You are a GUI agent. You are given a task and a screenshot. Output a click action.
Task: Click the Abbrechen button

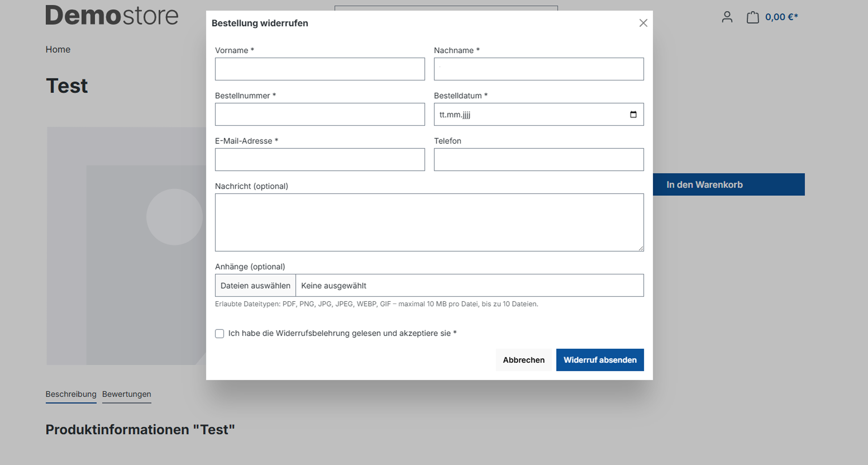pos(524,360)
